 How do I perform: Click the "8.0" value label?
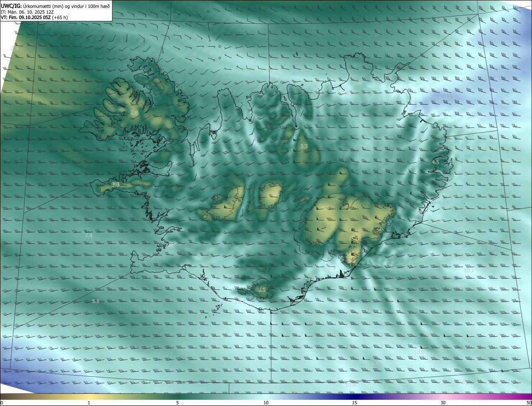[x=375, y=364]
